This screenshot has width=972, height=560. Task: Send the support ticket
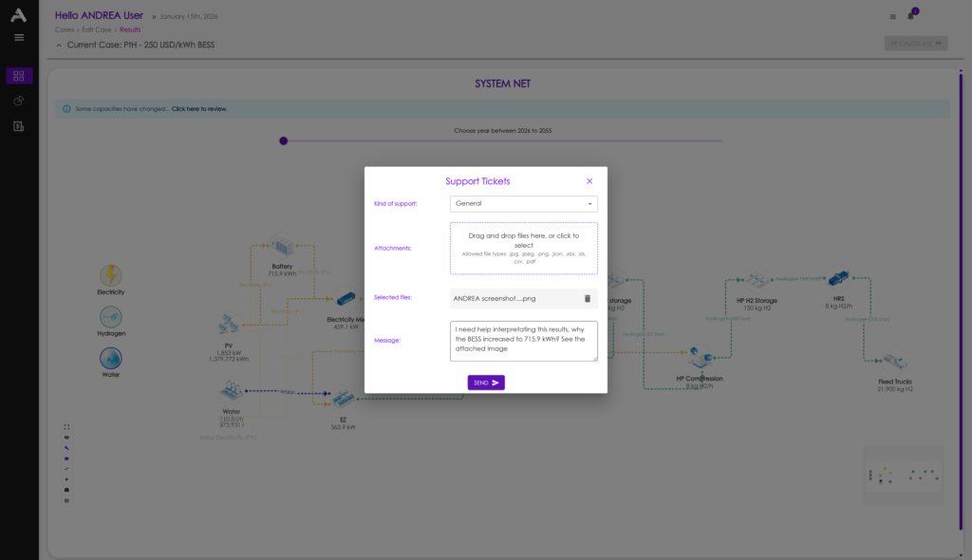coord(486,383)
